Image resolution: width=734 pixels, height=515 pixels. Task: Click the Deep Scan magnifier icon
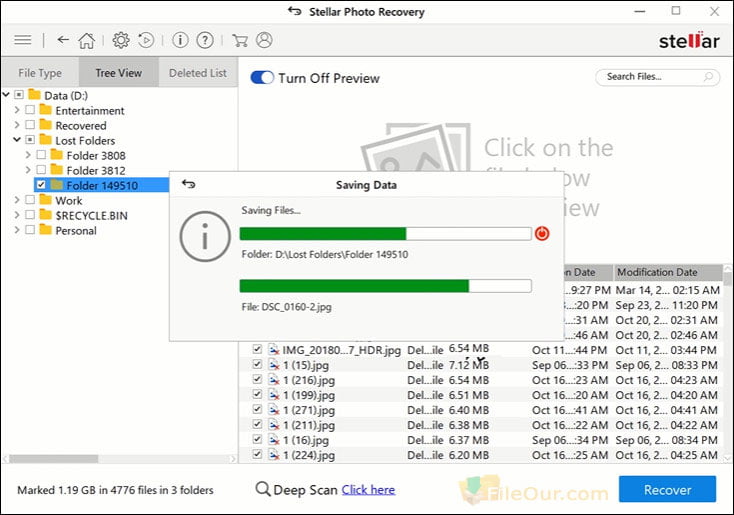[x=263, y=490]
